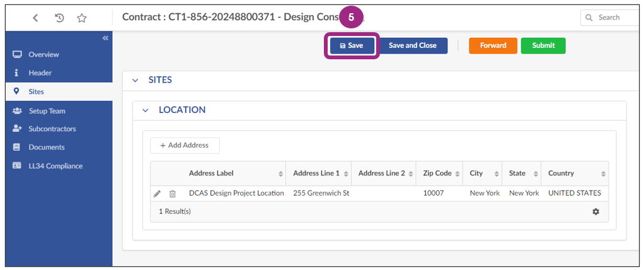Open the LL34 Compliance sidebar item
Image resolution: width=644 pixels, height=270 pixels.
tap(59, 166)
